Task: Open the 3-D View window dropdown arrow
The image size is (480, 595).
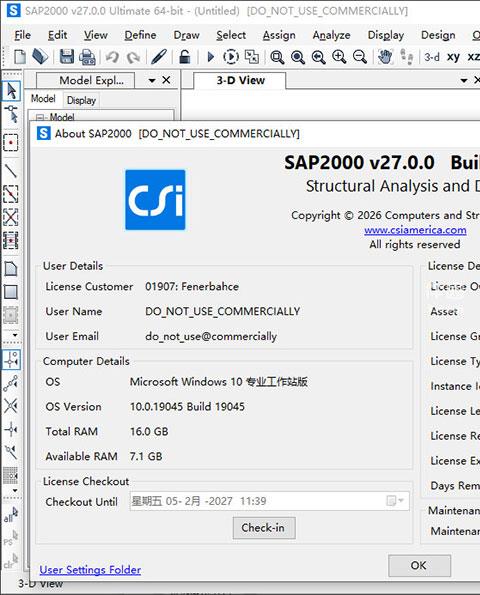Action: (463, 80)
